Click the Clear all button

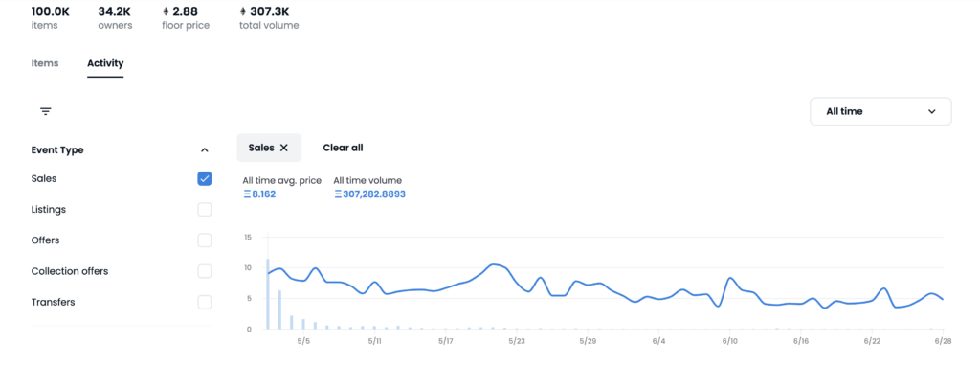[x=344, y=148]
